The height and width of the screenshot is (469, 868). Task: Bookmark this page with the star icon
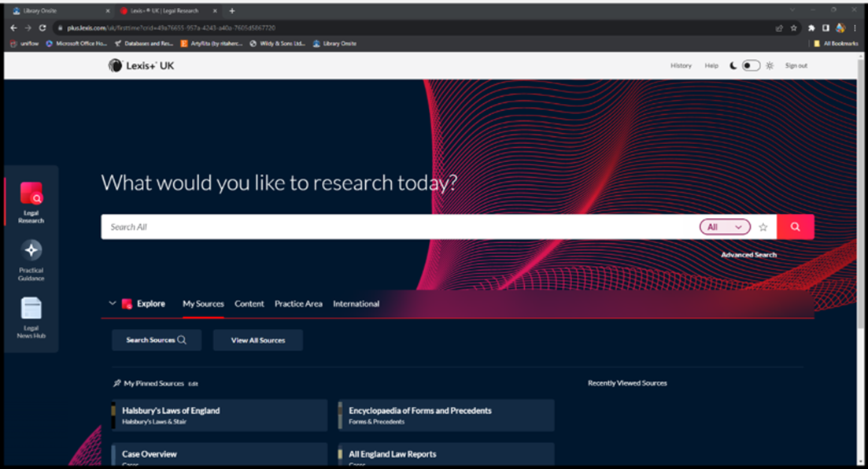(x=794, y=28)
